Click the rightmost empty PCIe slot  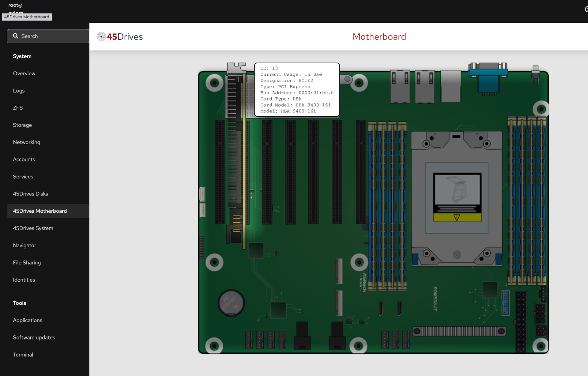coord(361,172)
